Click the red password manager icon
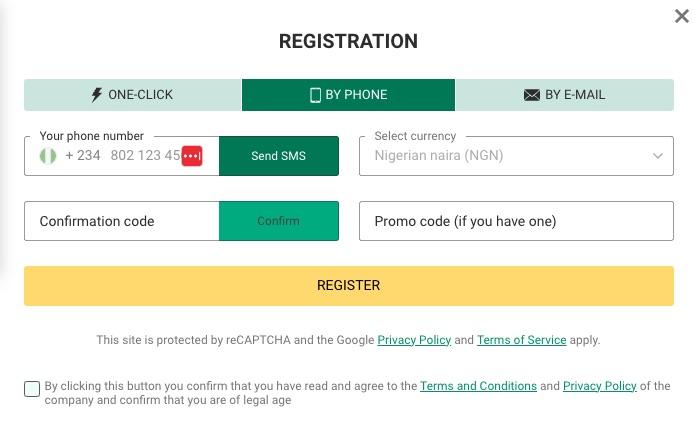 [192, 156]
